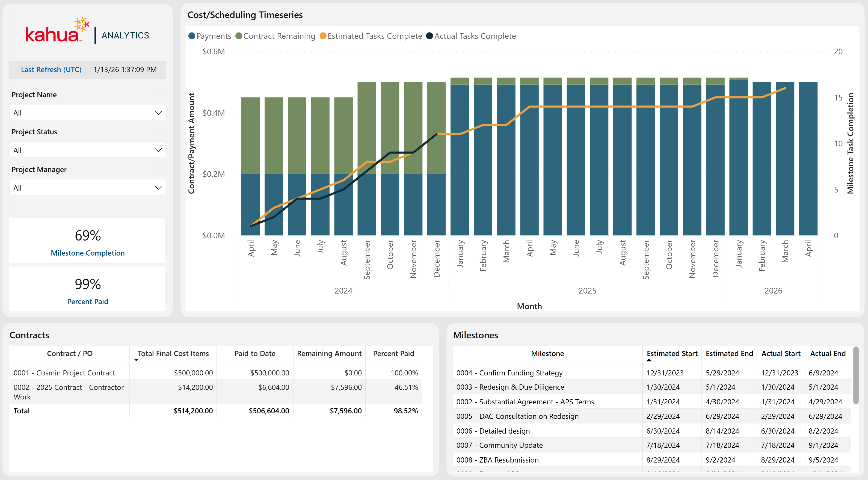Open the Project Name dropdown
This screenshot has height=480, width=868.
click(158, 113)
